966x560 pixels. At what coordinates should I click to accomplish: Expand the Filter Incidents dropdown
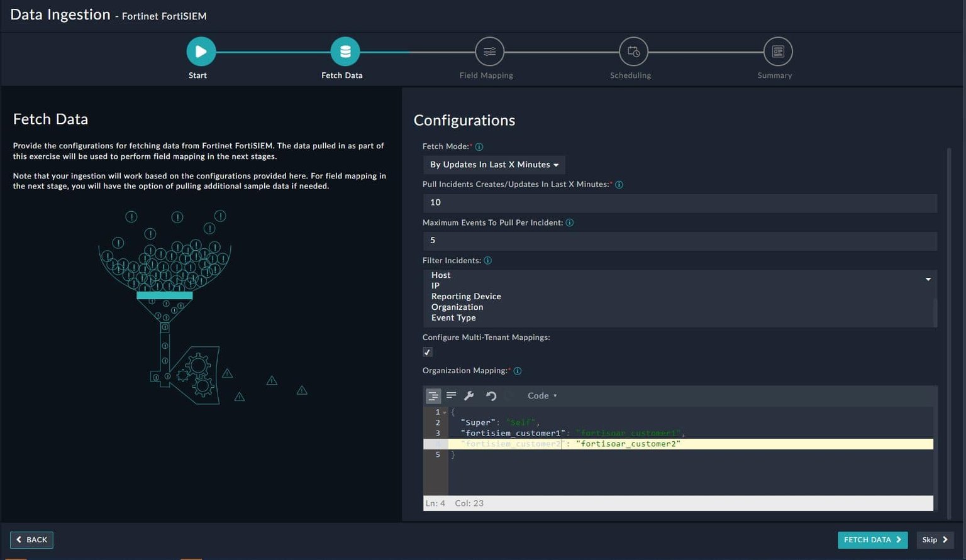pyautogui.click(x=928, y=278)
